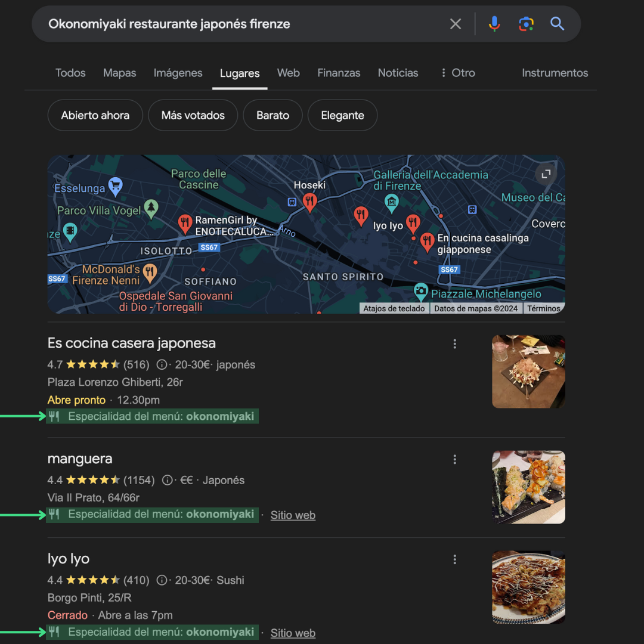Open options menu for 'Es cocina casera japonesa'

coord(454,344)
